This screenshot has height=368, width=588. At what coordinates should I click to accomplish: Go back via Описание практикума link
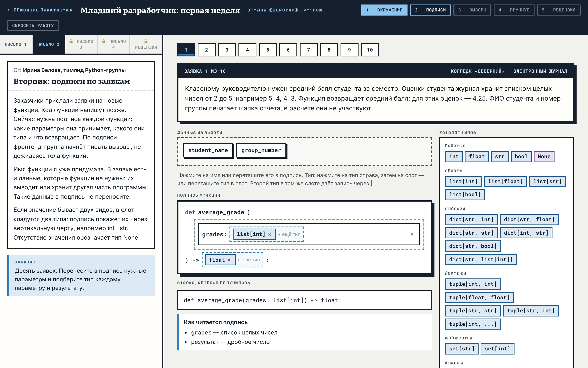click(x=40, y=10)
